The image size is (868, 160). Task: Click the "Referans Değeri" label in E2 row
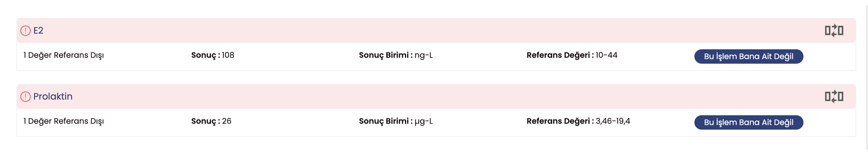[558, 55]
